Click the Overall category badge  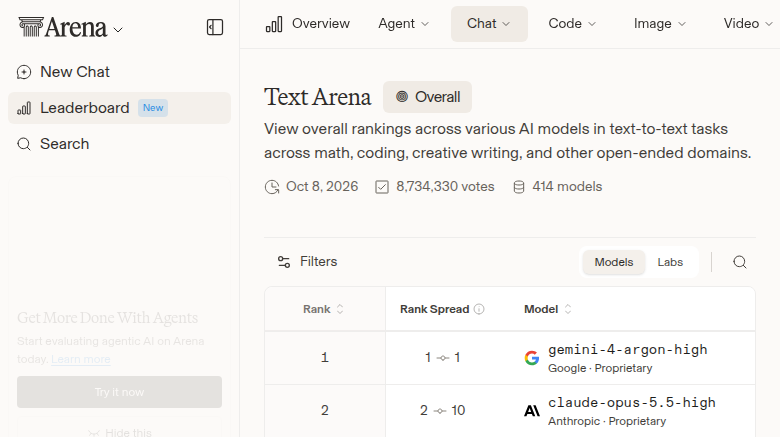pyautogui.click(x=427, y=97)
